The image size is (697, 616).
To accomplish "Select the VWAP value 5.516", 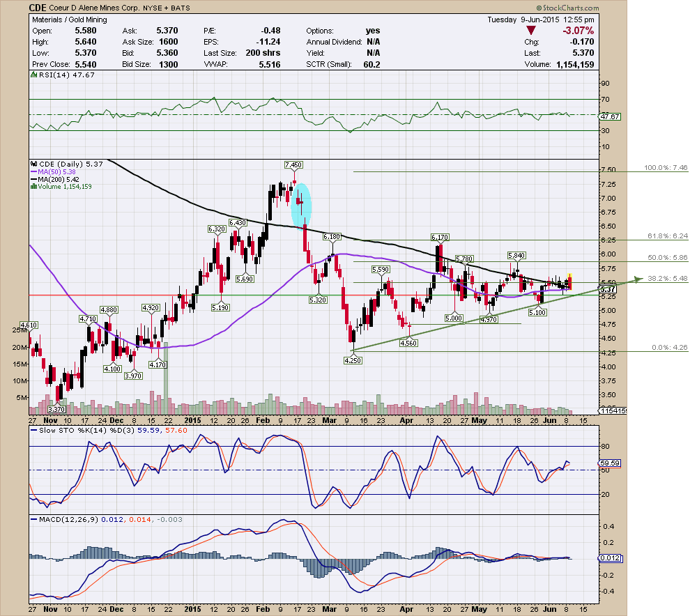I will (x=269, y=64).
